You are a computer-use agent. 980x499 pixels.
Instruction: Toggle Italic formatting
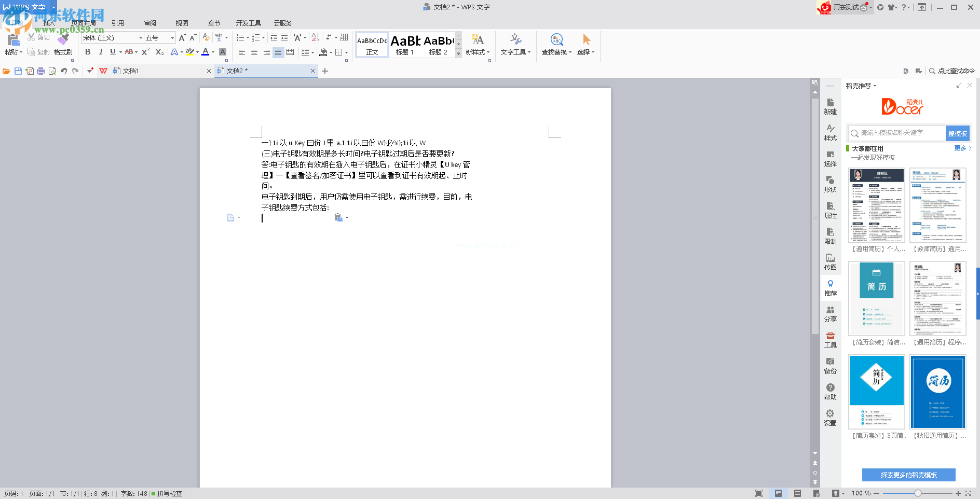point(101,52)
